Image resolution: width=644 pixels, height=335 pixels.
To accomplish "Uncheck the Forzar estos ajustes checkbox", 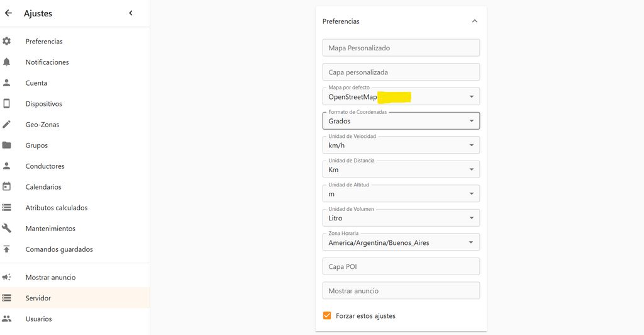I will 327,315.
